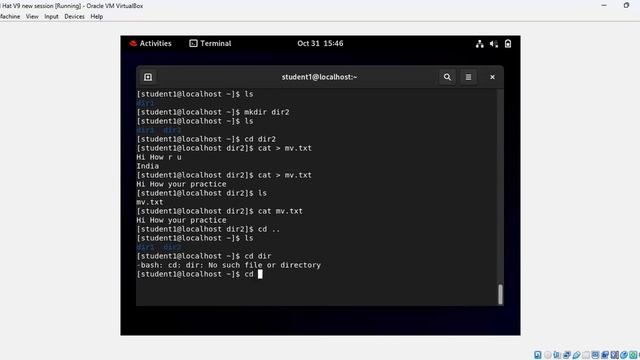Click the 'mv.txt' listing output line

click(150, 202)
